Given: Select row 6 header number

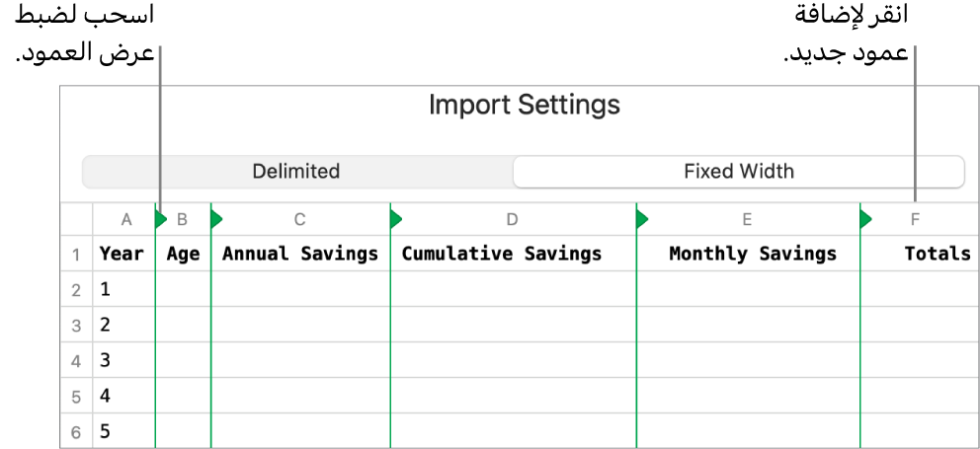Looking at the screenshot, I should click(x=76, y=431).
